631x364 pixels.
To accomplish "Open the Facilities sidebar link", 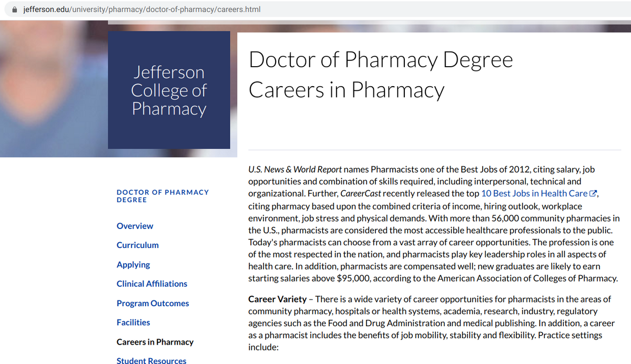I will (x=134, y=322).
